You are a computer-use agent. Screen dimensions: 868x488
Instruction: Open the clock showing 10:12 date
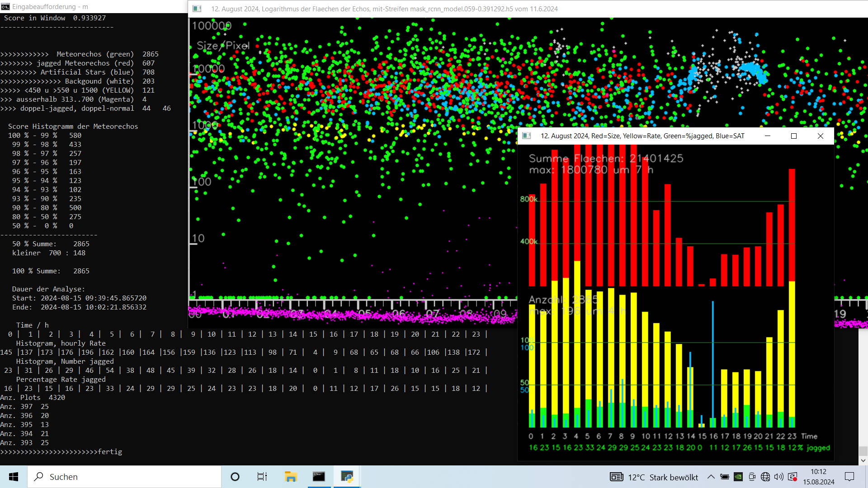click(819, 477)
